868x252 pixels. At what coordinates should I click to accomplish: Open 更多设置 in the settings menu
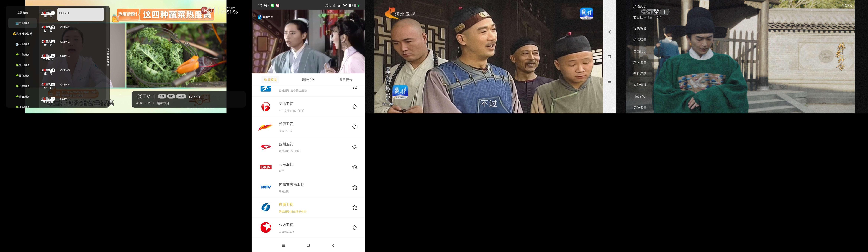point(640,107)
